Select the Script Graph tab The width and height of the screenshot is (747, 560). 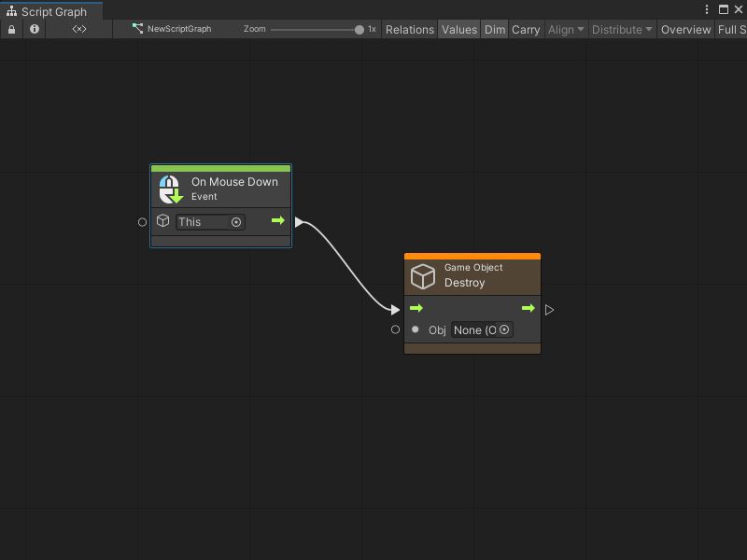coord(51,11)
